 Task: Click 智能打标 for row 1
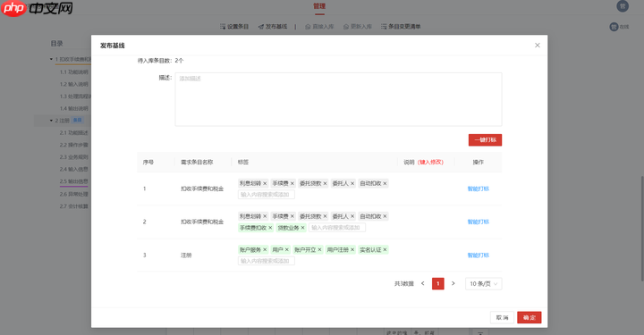tap(478, 189)
